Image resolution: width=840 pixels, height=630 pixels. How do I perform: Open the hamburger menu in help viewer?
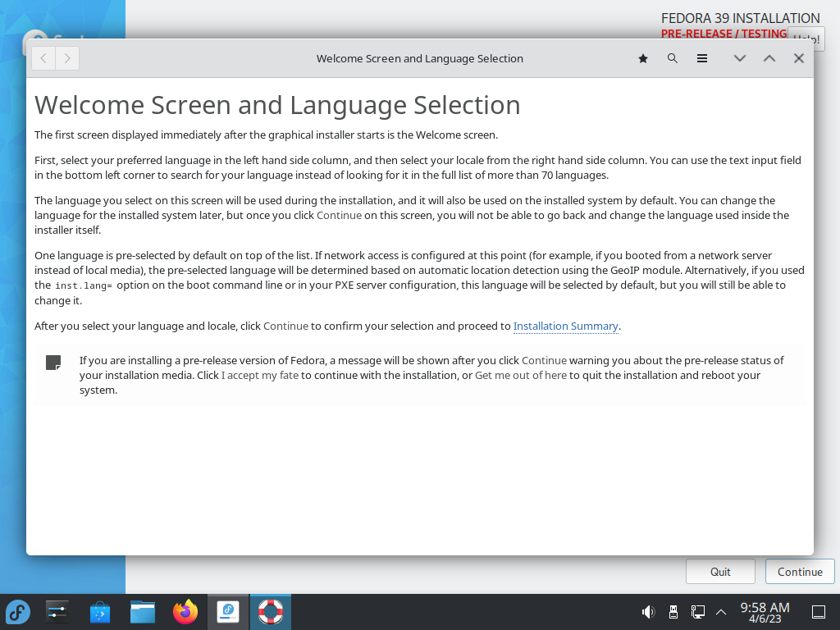click(x=702, y=58)
